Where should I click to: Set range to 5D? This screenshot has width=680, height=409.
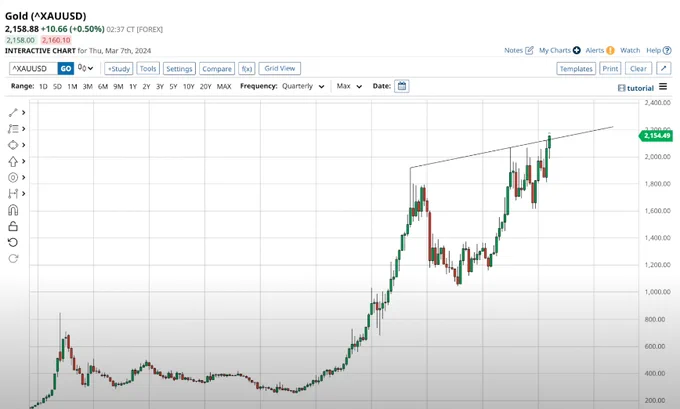[57, 86]
